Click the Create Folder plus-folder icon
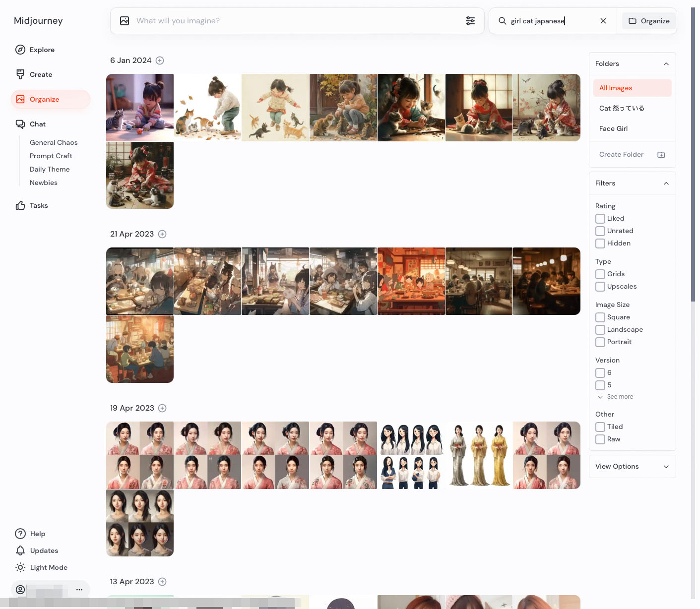This screenshot has height=609, width=700. (661, 155)
